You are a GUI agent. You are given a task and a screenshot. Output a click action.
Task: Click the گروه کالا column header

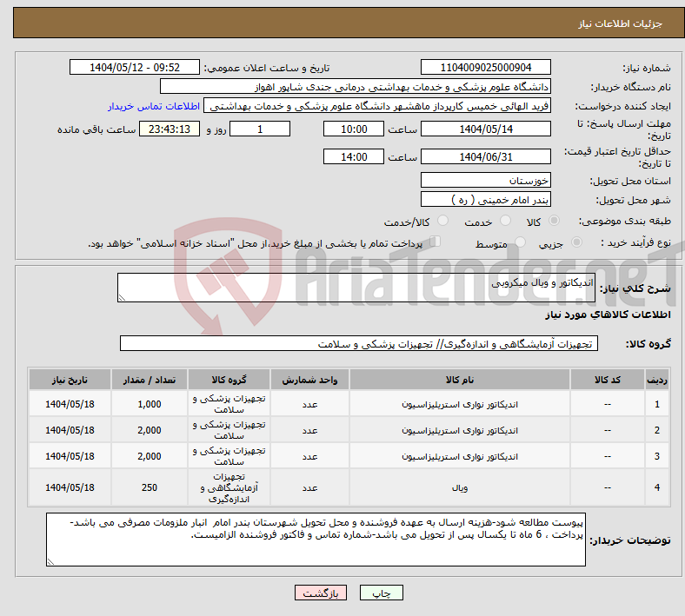[229, 380]
